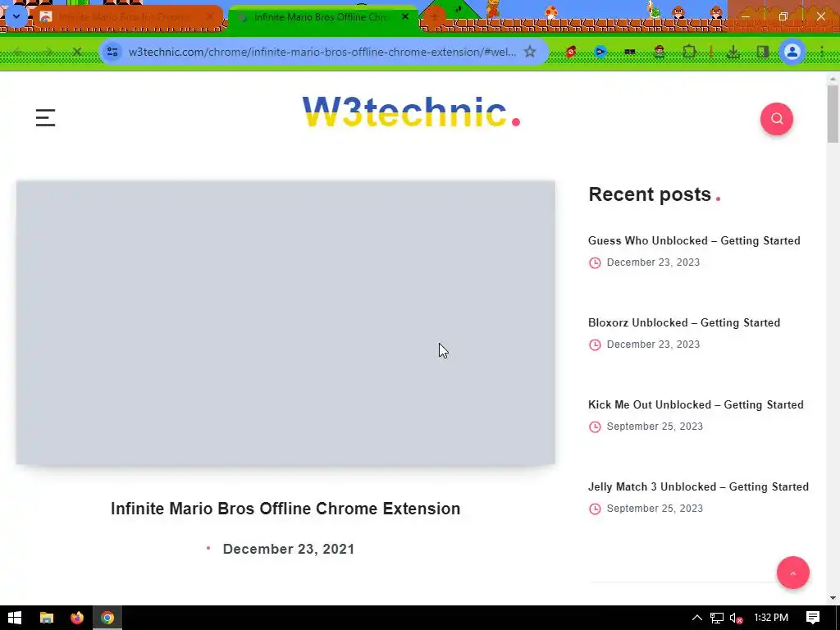The image size is (840, 630).
Task: Bookmark this page with the star icon
Action: pos(530,52)
